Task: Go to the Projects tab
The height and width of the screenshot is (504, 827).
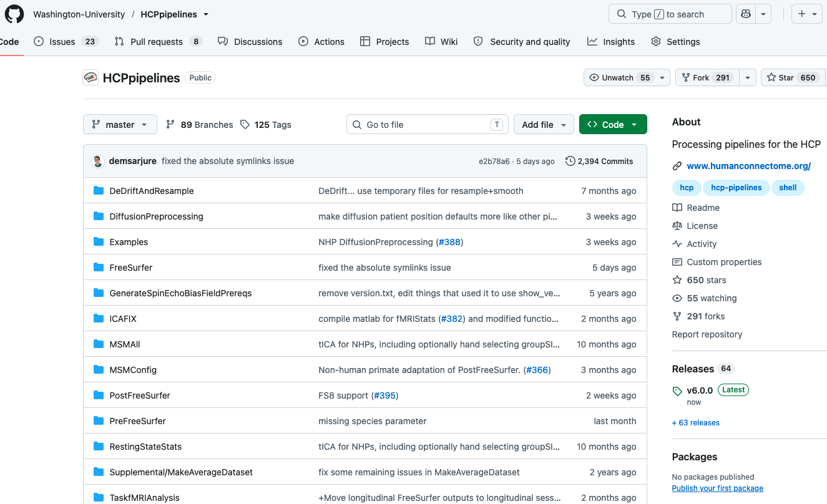Action: (384, 42)
